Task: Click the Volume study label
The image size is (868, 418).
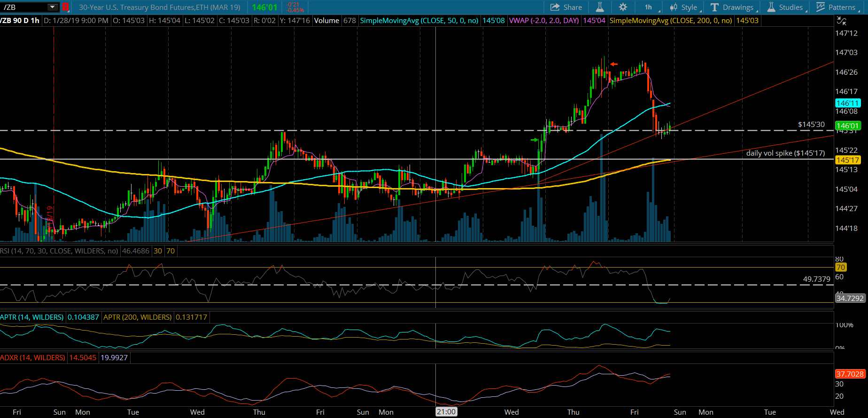Action: pos(326,21)
